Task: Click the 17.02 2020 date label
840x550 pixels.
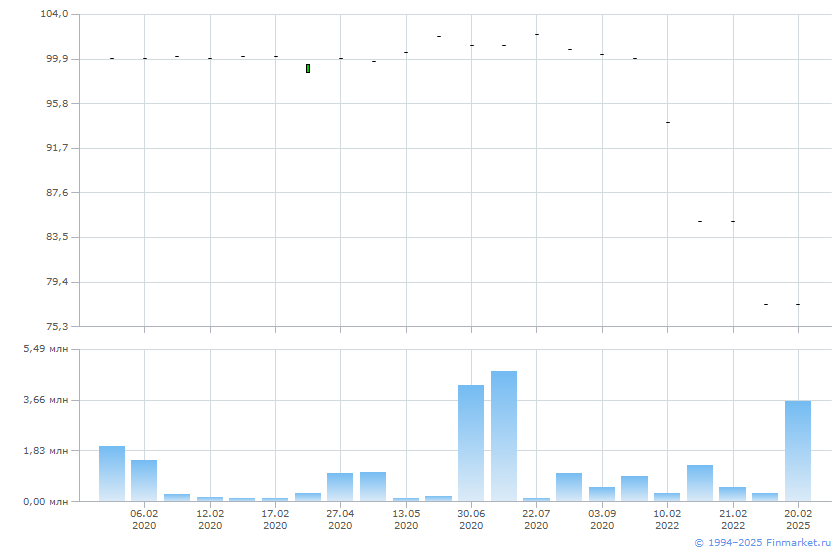Action: pos(275,519)
